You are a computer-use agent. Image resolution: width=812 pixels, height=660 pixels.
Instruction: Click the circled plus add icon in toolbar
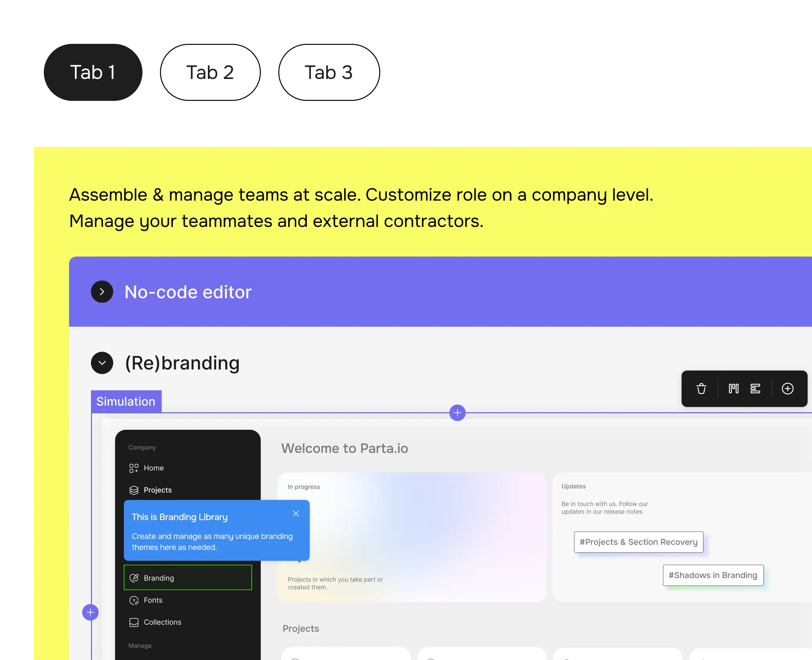coord(787,388)
